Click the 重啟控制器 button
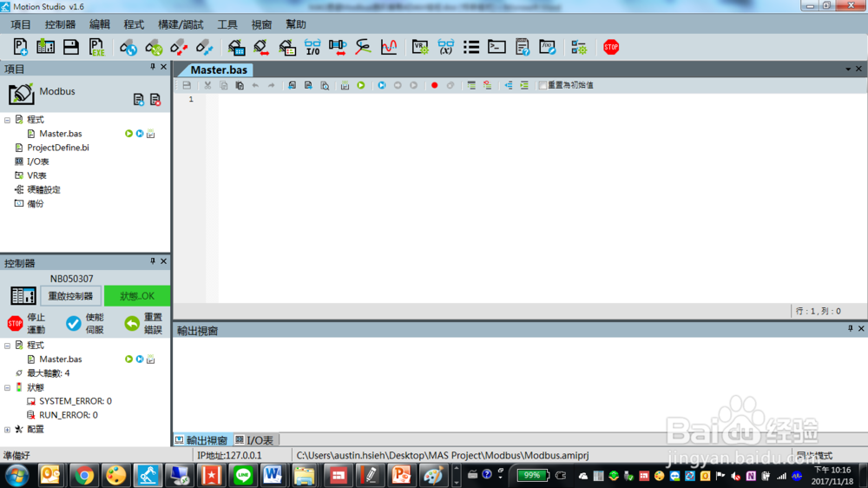This screenshot has width=868, height=488. coord(70,296)
